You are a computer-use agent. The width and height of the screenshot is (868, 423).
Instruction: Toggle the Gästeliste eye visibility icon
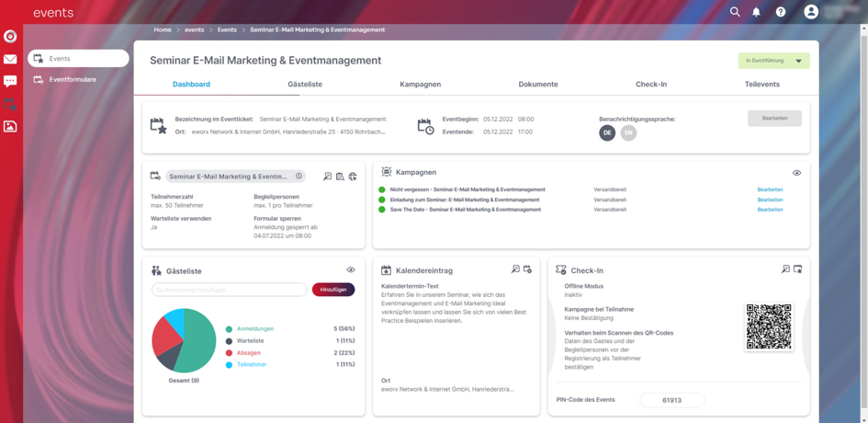coord(350,270)
